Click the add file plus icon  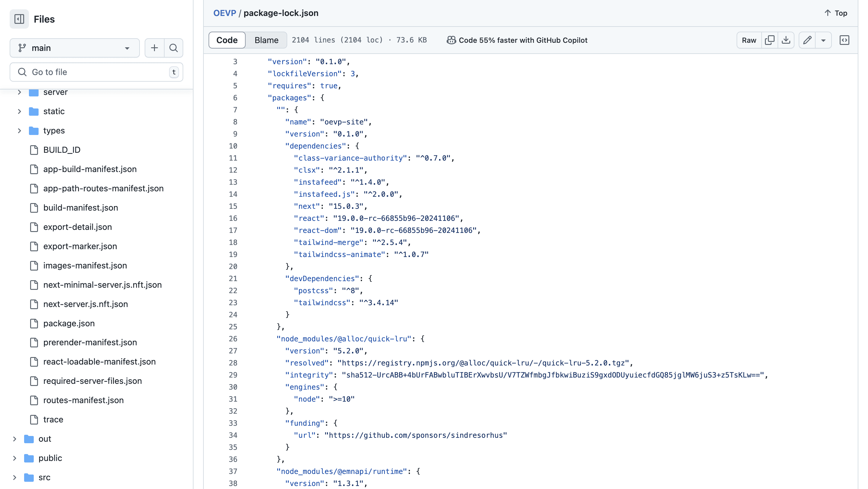(154, 48)
